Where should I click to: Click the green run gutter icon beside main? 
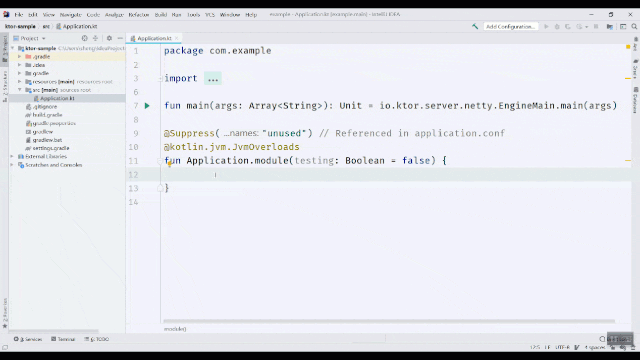[x=147, y=106]
